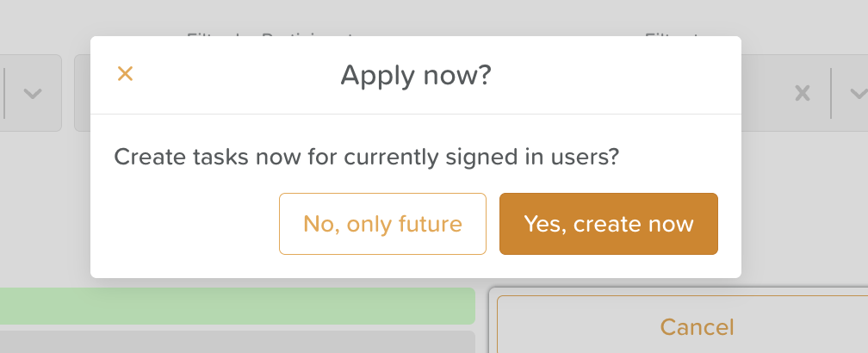Viewport: 868px width, 353px height.
Task: Click separator line beside left dropdown chevron
Action: coord(6,93)
